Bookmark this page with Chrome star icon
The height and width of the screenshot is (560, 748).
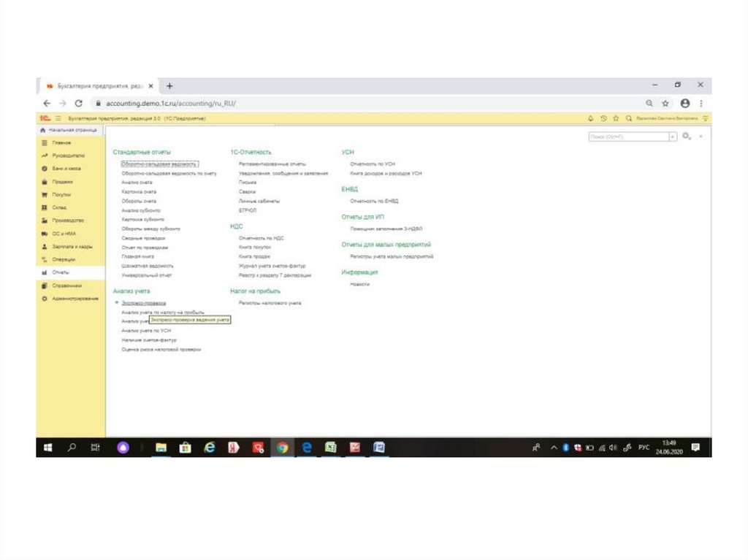click(665, 104)
